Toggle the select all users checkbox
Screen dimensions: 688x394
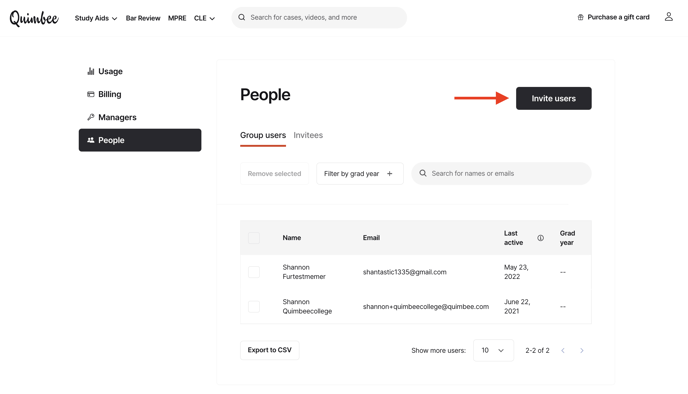click(x=254, y=238)
